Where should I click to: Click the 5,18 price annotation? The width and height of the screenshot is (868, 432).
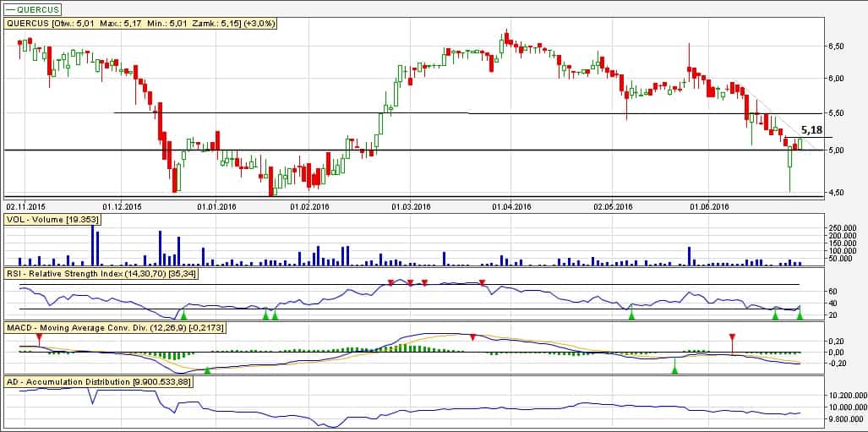(811, 130)
